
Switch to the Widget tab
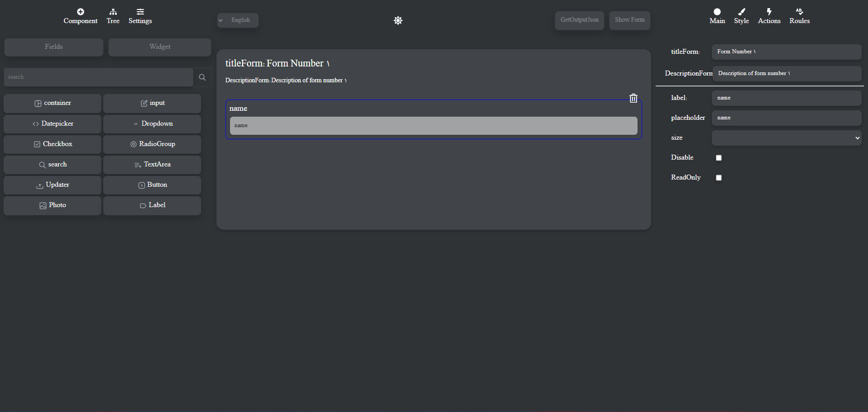[160, 47]
